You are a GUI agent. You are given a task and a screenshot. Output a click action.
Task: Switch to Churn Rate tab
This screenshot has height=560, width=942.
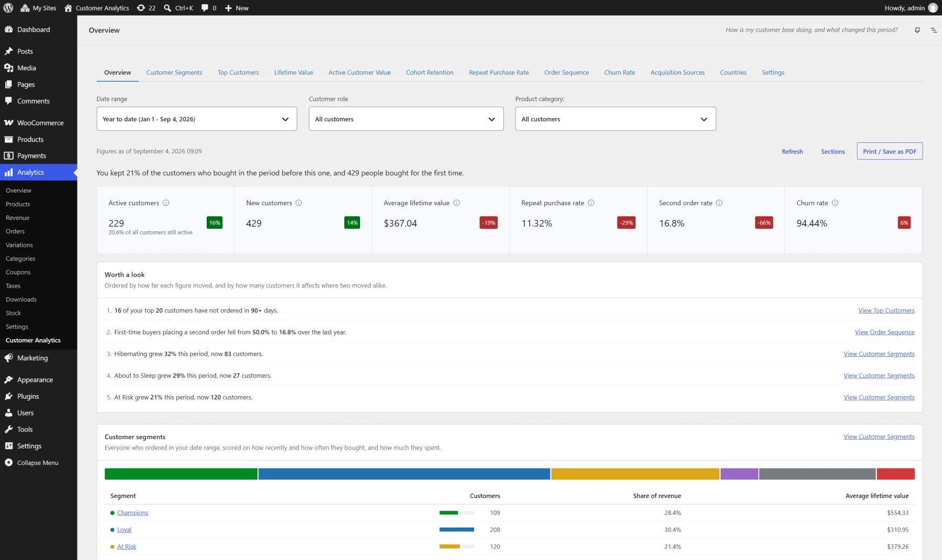(x=620, y=73)
